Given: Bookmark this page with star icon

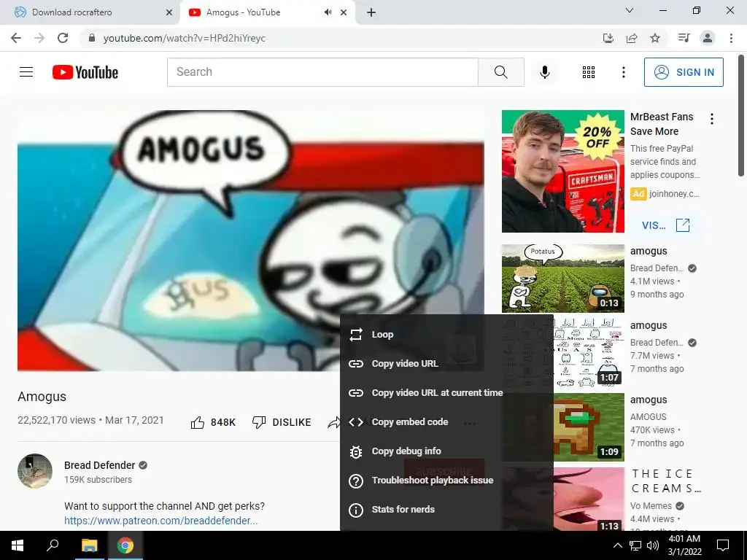Looking at the screenshot, I should tap(655, 38).
